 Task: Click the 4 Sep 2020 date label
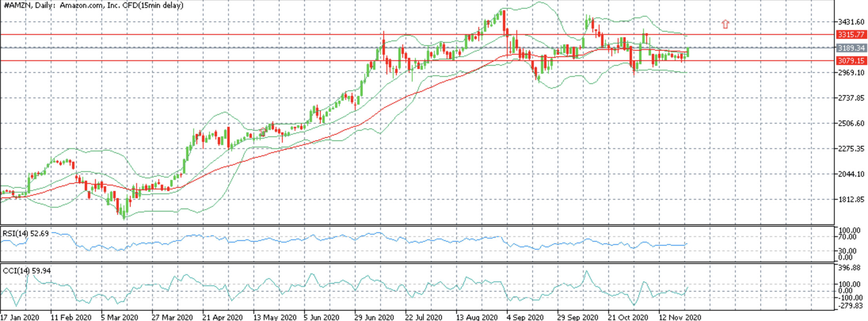pos(525,317)
